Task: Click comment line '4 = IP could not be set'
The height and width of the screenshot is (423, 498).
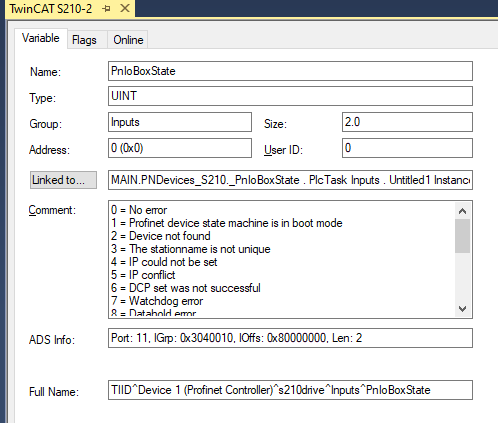Action: coord(164,262)
